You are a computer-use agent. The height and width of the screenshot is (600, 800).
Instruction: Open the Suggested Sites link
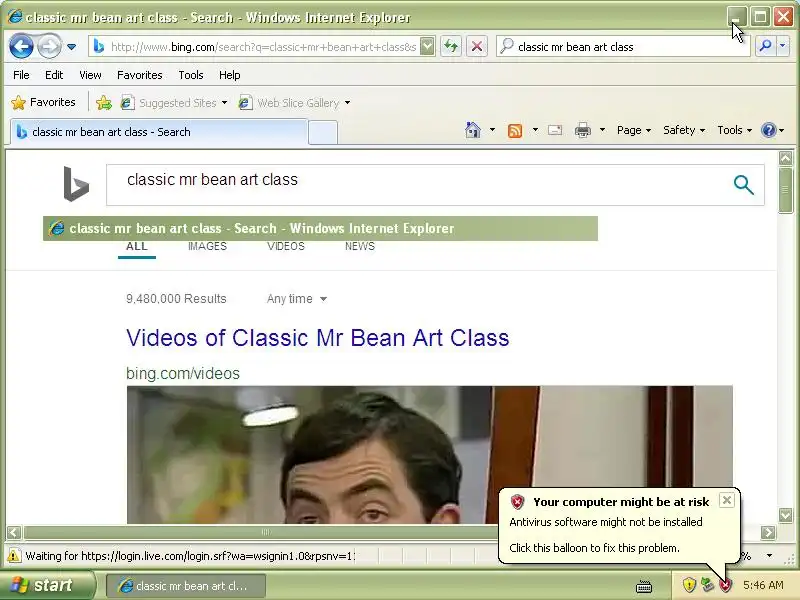[x=173, y=103]
